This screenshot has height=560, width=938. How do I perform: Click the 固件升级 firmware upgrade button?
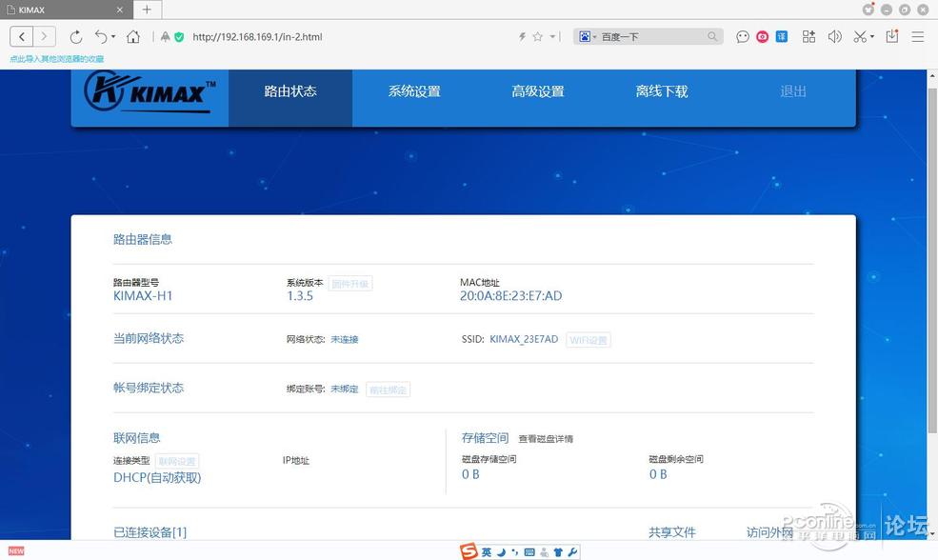tap(350, 283)
